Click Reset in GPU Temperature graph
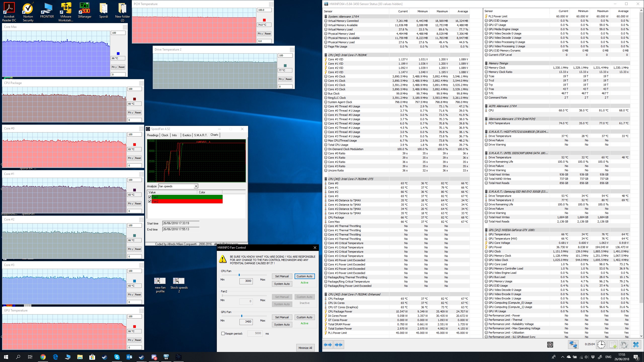Viewport: 644px width, 362px height. [138, 340]
